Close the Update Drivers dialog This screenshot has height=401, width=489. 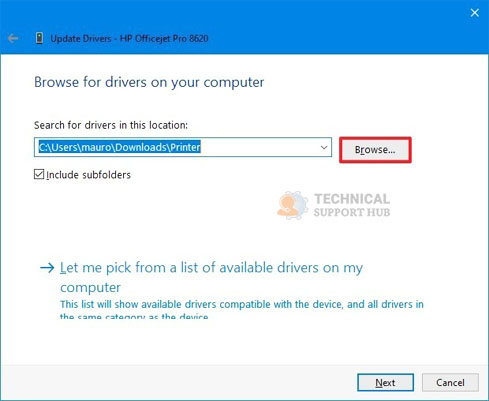pos(474,13)
